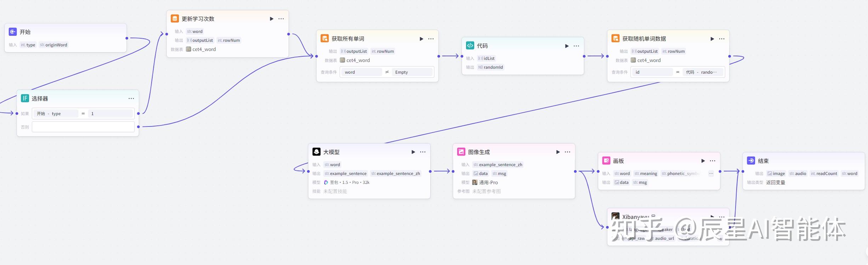
Task: Expand the hidden 画板 input parameters ellipsis
Action: 711,174
